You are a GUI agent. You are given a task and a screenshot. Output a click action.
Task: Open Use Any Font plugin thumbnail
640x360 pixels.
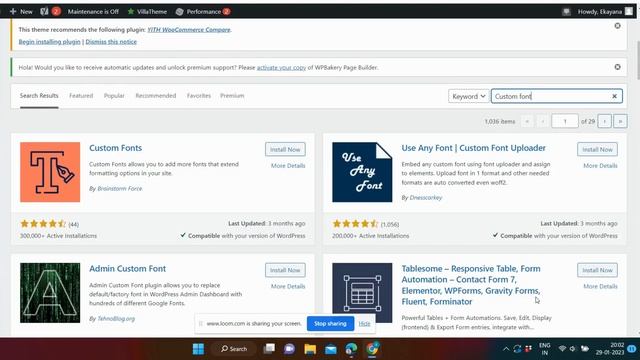pyautogui.click(x=362, y=172)
